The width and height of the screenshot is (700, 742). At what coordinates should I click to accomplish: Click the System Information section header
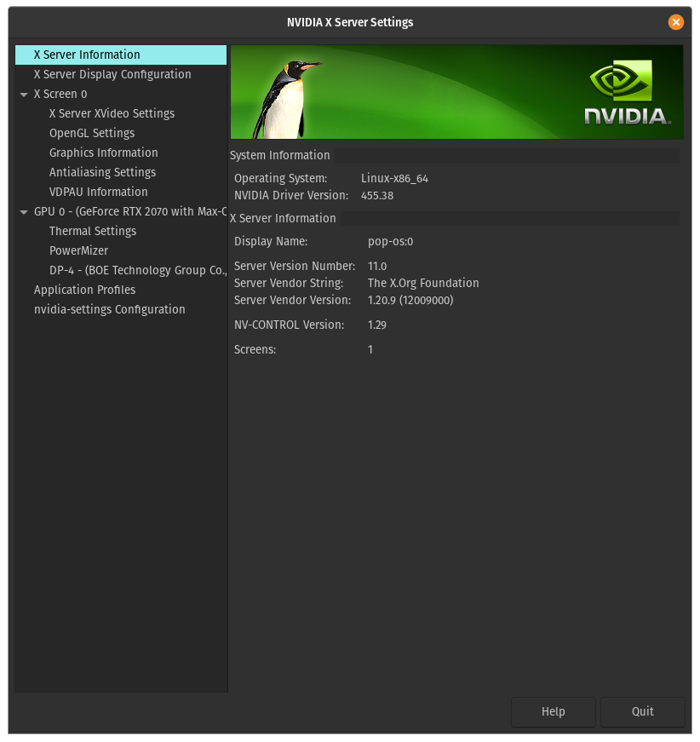(x=279, y=156)
